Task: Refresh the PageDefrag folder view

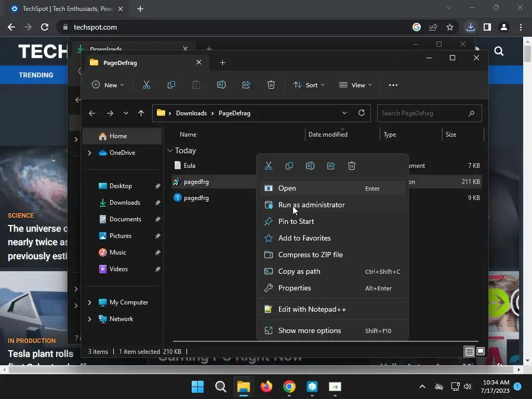Action: (x=362, y=113)
